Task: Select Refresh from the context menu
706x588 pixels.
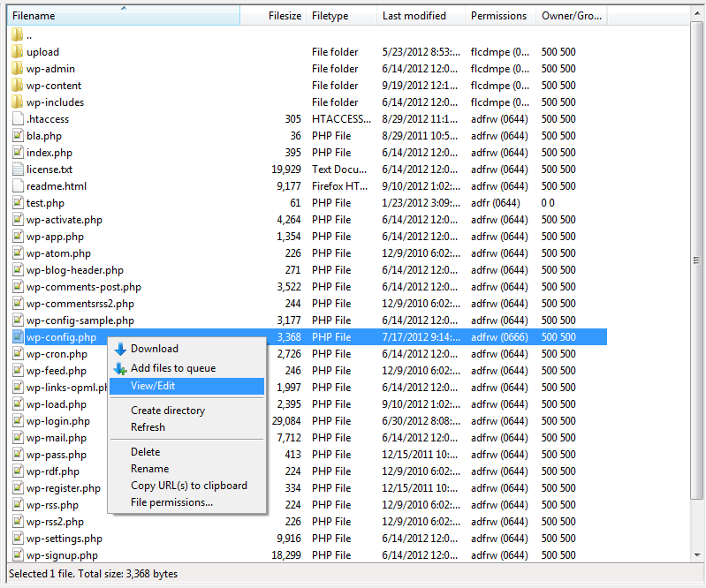Action: pyautogui.click(x=186, y=427)
